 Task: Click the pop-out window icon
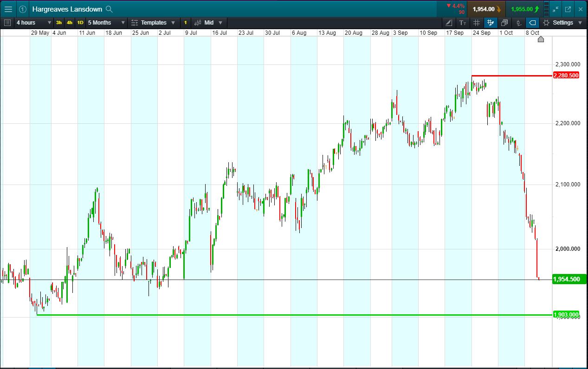click(568, 9)
